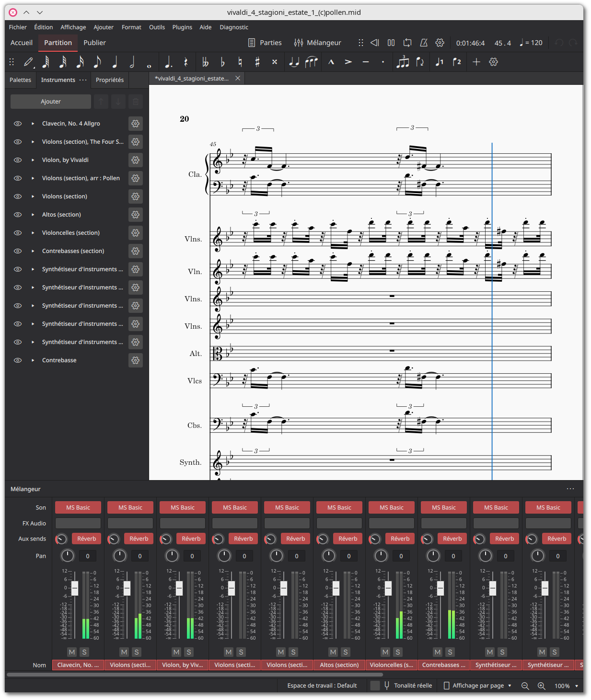The width and height of the screenshot is (591, 700).
Task: Flip note stem direction
Action: coord(420,62)
